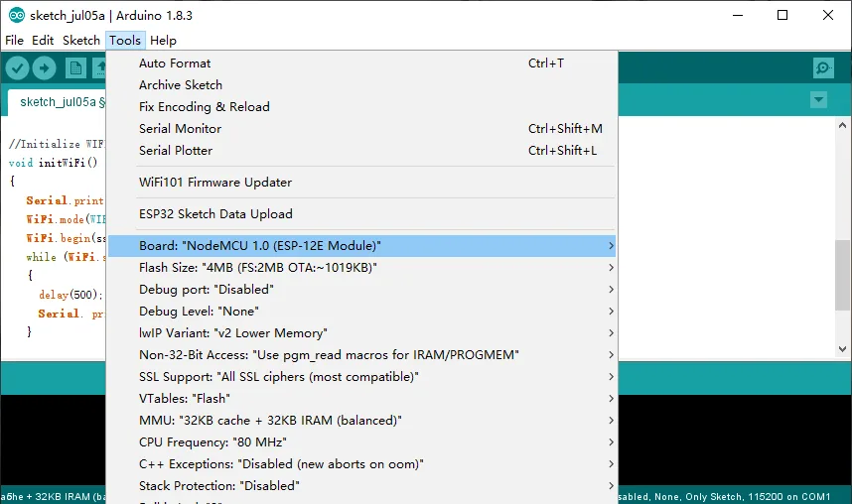
Task: Expand the Stack Protection submenu
Action: point(361,485)
